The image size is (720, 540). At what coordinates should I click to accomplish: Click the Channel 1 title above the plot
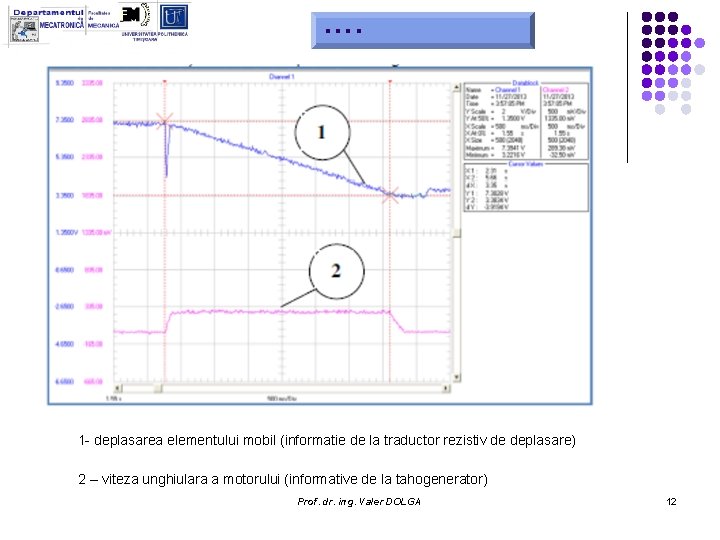281,77
